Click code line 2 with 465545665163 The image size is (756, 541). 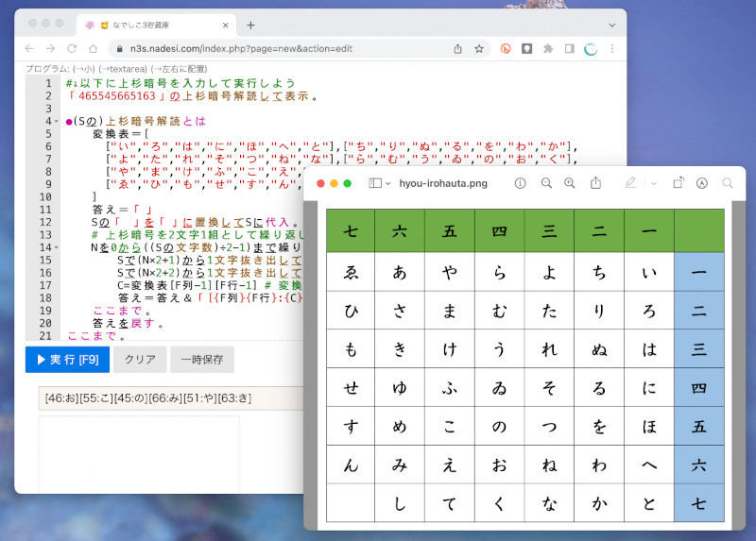tap(192, 96)
